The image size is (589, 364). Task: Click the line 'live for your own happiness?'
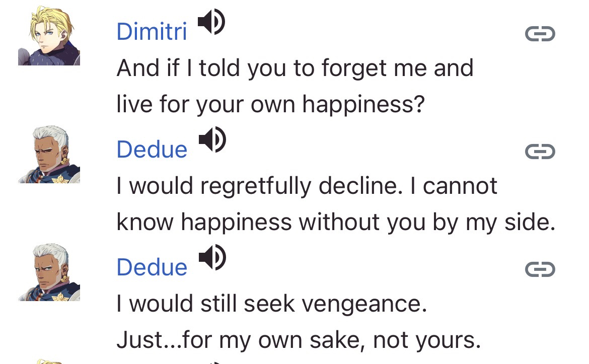pos(270,104)
